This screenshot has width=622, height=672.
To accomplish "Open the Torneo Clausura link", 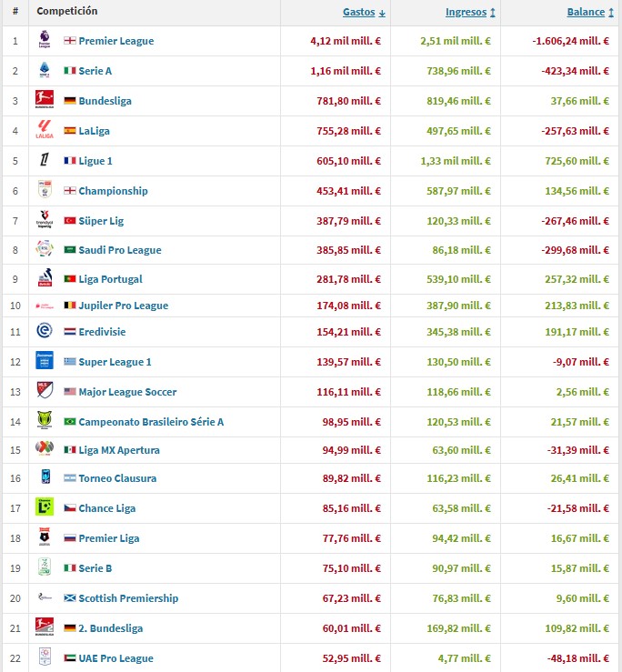I will (117, 478).
